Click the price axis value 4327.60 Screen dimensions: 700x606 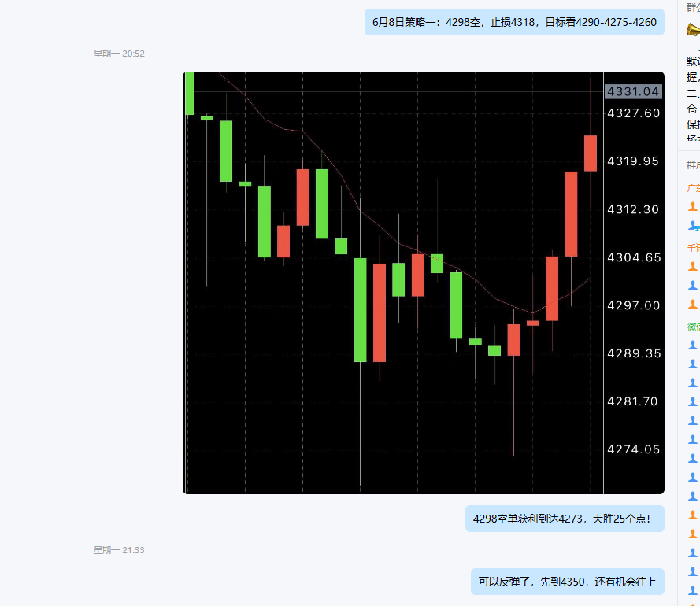click(x=633, y=113)
